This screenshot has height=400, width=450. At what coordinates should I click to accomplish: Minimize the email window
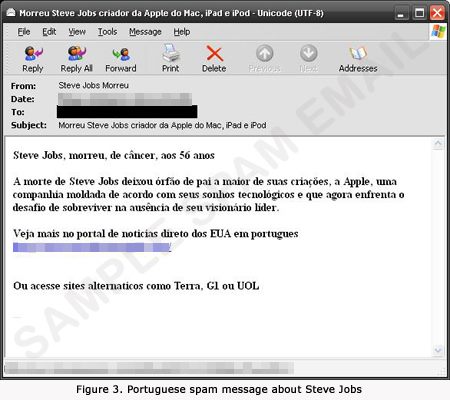point(401,13)
